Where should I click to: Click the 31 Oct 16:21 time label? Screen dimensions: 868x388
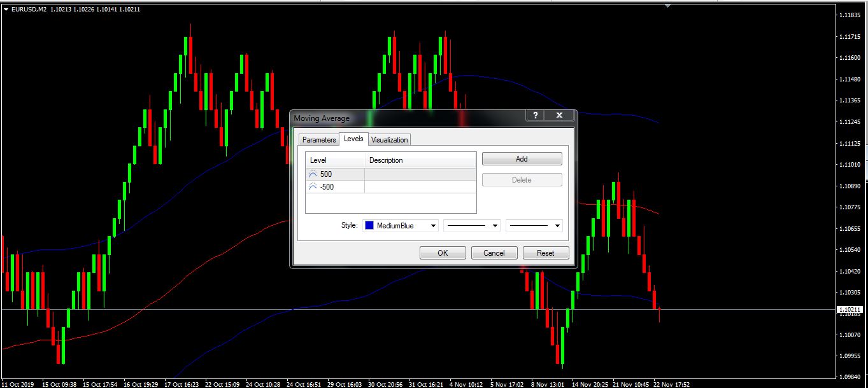point(426,384)
